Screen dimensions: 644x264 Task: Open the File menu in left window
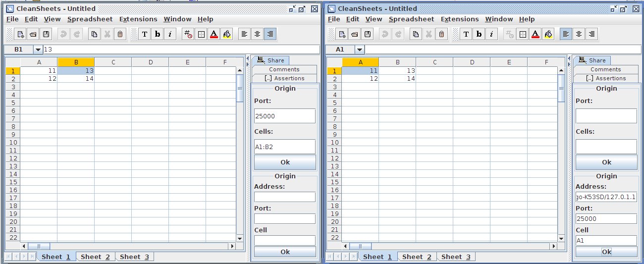(12, 19)
